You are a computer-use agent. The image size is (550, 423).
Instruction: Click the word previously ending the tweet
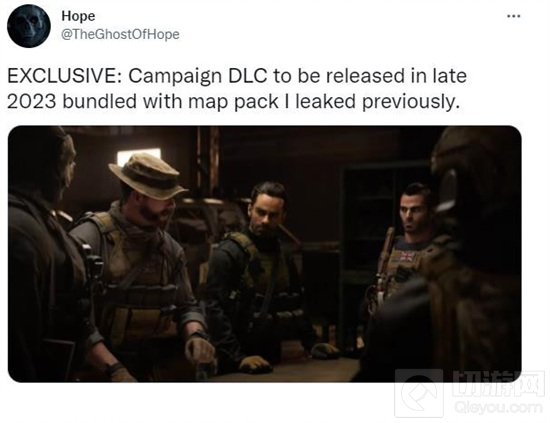point(411,102)
